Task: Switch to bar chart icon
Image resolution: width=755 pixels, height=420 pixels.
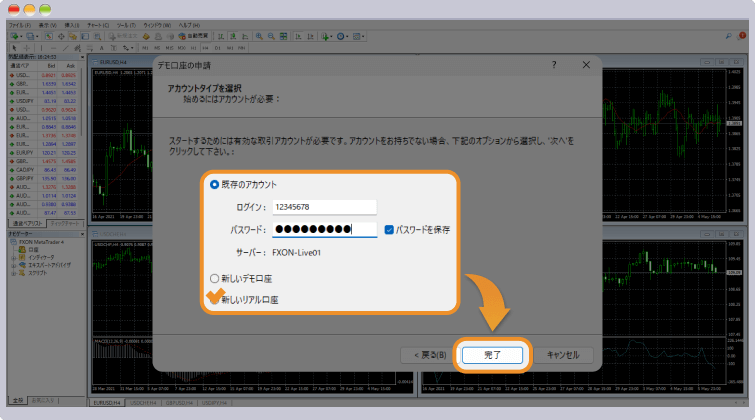Action: coord(221,36)
